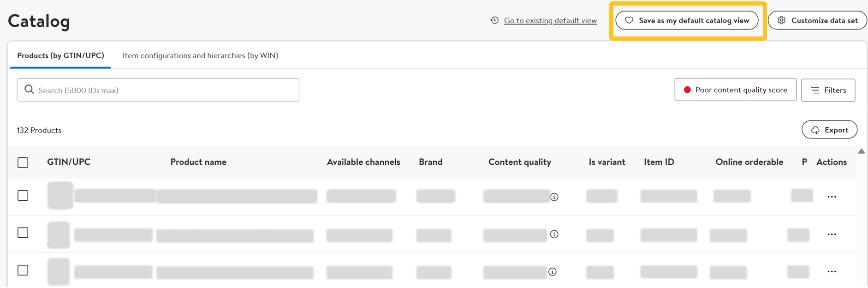Image resolution: width=868 pixels, height=288 pixels.
Task: Switch to Products (by GTIN/UPC) tab
Action: tap(60, 55)
